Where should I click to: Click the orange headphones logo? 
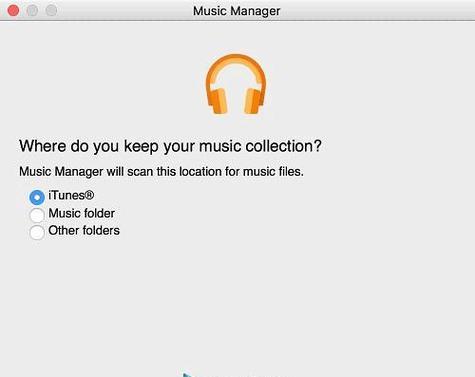point(236,84)
